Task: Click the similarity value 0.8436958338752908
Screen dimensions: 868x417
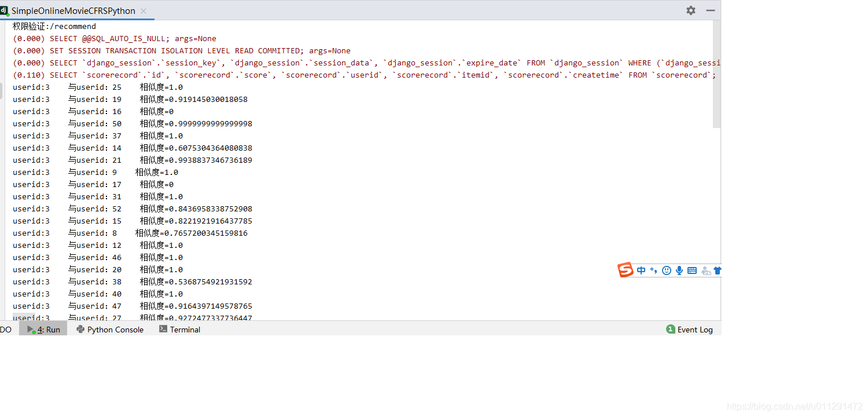Action: tap(211, 209)
